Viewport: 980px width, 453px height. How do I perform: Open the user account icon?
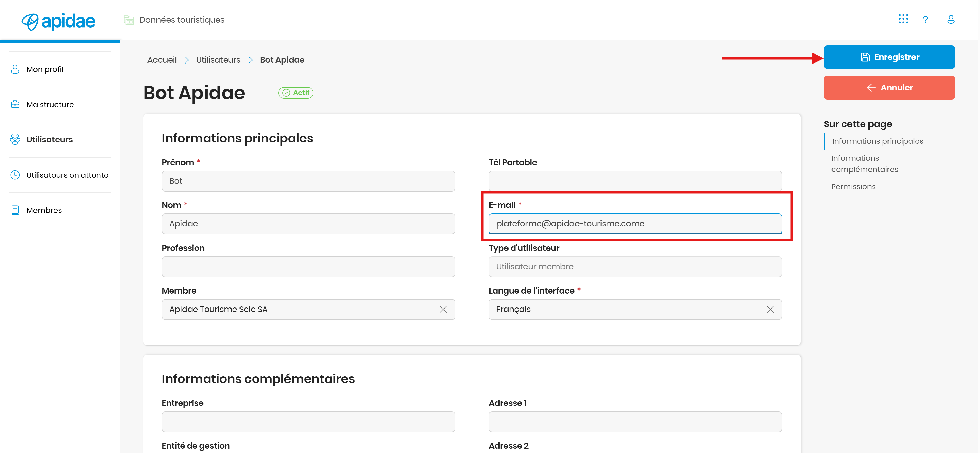[x=951, y=20]
